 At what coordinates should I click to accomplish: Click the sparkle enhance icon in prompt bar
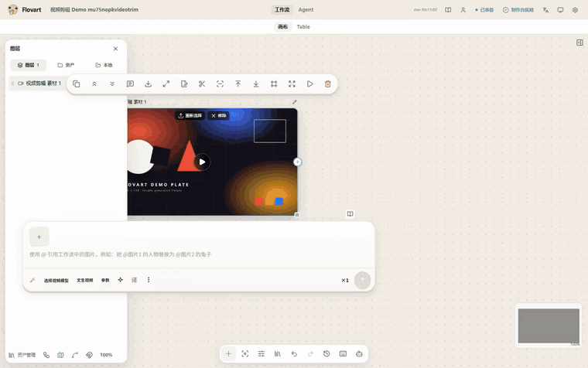(121, 280)
